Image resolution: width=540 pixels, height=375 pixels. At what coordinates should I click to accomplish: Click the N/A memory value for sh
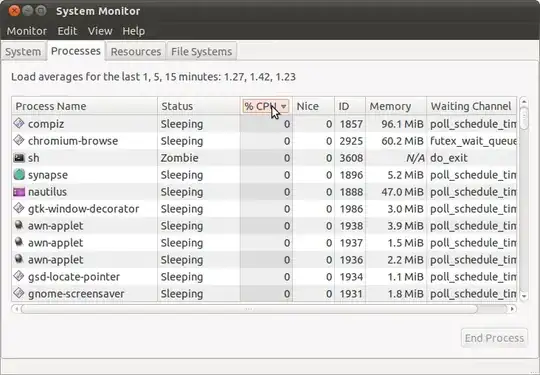click(415, 158)
